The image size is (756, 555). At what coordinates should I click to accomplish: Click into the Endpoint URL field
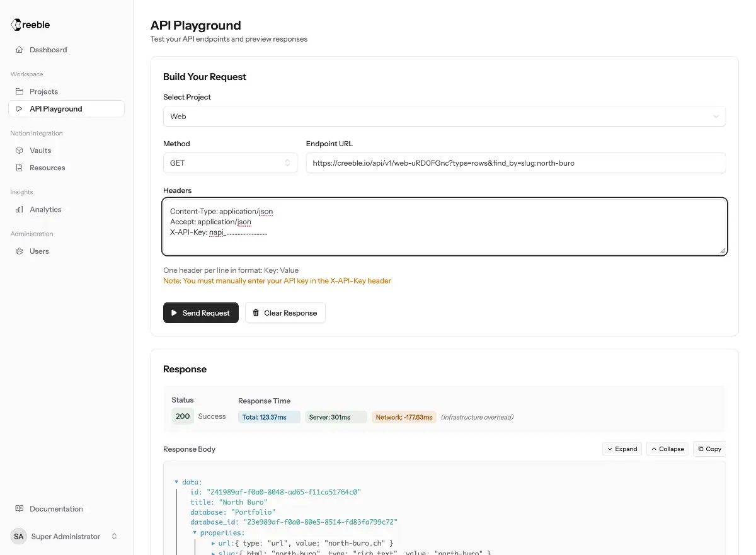[515, 163]
